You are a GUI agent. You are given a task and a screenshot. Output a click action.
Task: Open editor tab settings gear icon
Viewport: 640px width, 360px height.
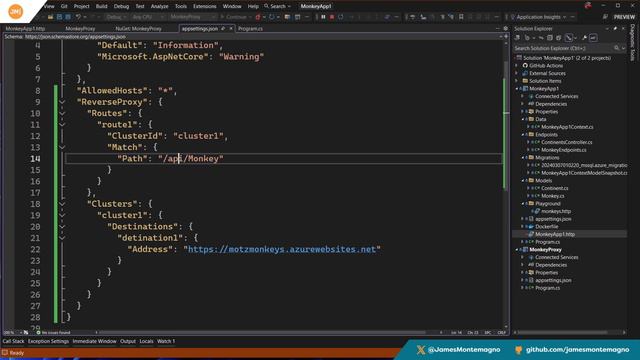(x=505, y=29)
